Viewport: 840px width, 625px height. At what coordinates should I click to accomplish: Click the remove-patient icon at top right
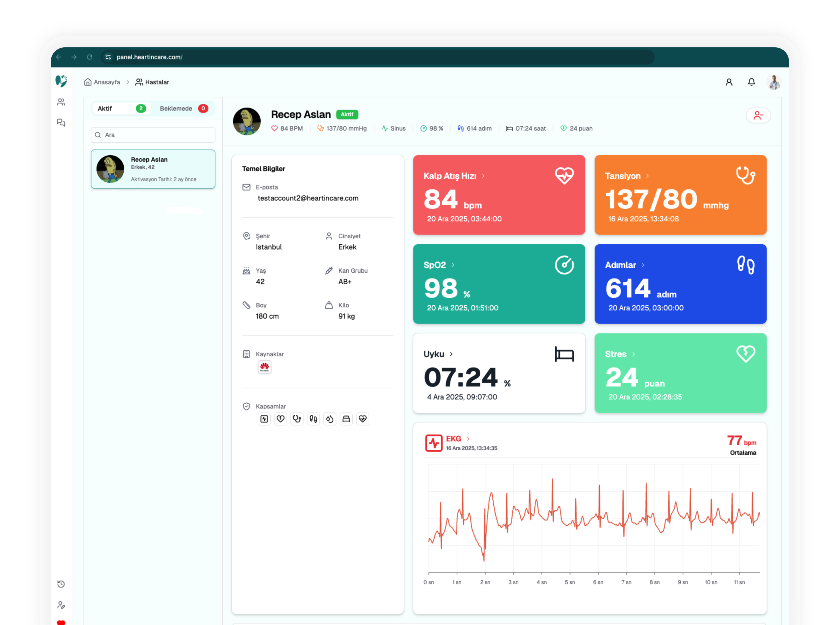point(758,115)
